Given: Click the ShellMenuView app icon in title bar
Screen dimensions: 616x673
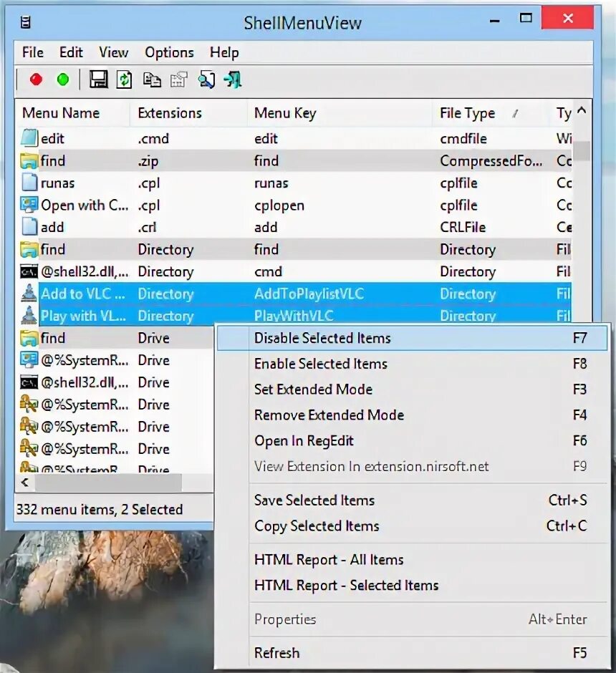Looking at the screenshot, I should point(26,22).
